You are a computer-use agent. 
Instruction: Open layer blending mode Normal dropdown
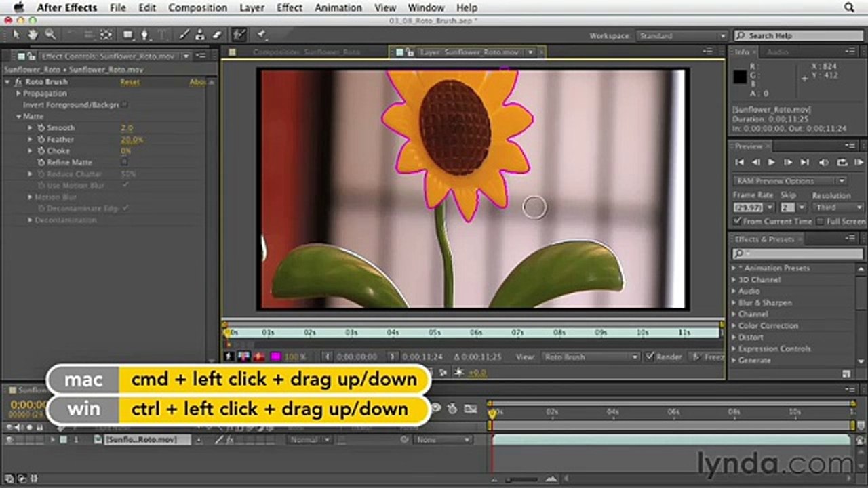point(309,439)
